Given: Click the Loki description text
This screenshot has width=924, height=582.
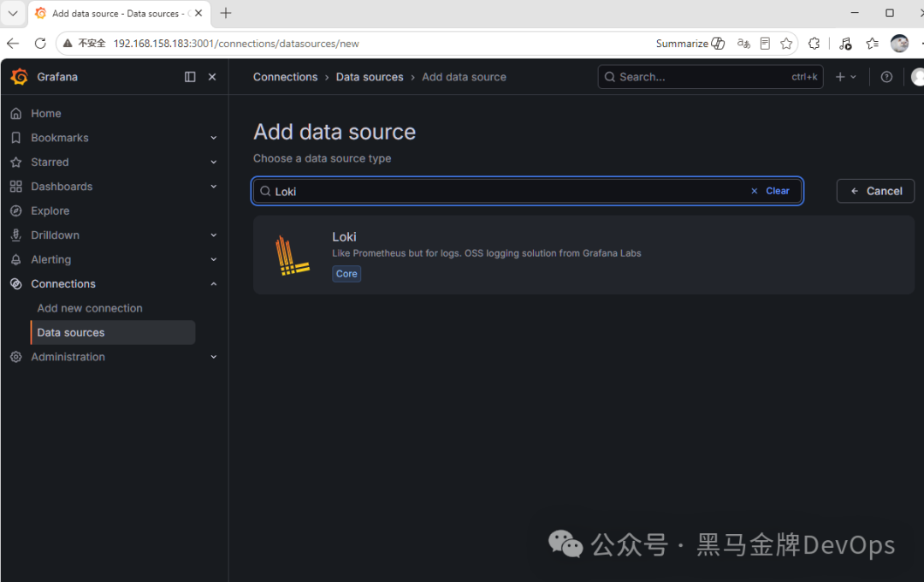Looking at the screenshot, I should (486, 253).
